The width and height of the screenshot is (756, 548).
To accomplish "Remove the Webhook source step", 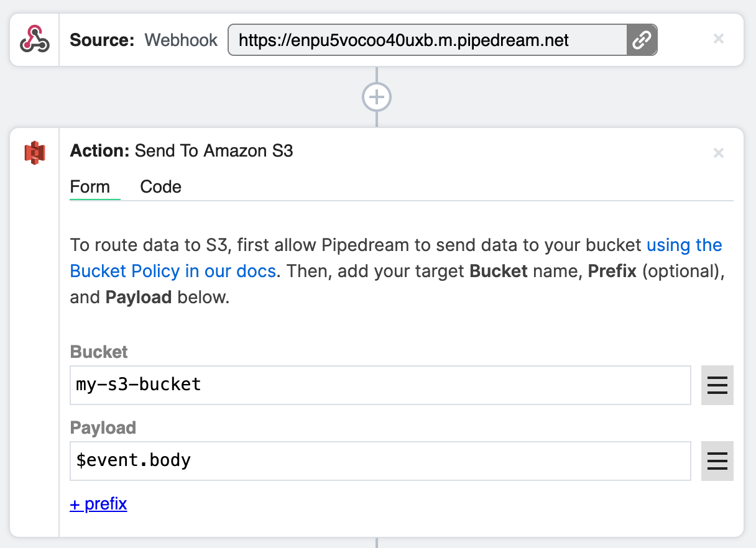I will coord(718,39).
